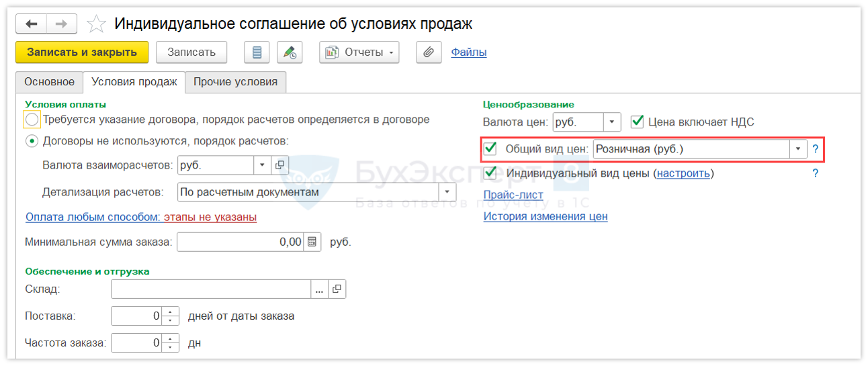The height and width of the screenshot is (366, 868).
Task: Choose Склад from list via ellipsis button
Action: tap(320, 289)
